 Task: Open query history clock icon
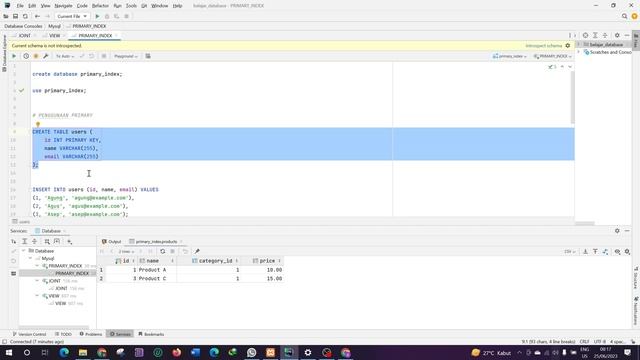click(26, 56)
